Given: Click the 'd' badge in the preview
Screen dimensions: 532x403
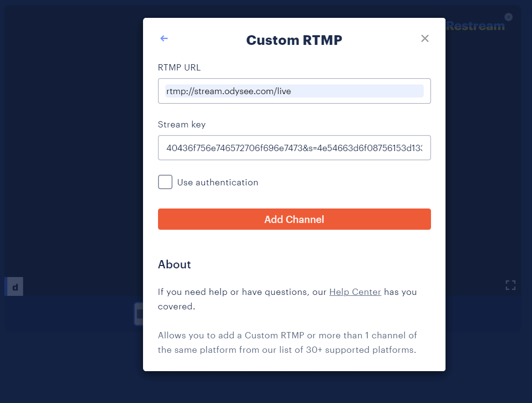Looking at the screenshot, I should coord(14,287).
